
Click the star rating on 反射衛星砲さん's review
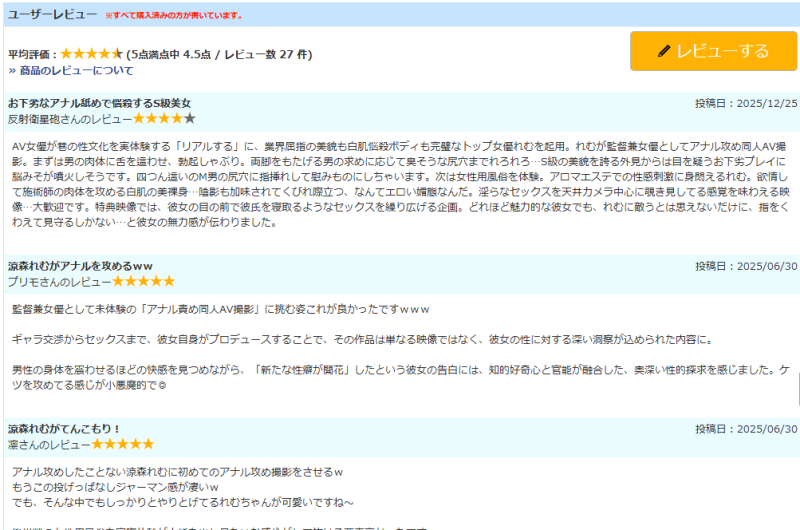point(164,119)
